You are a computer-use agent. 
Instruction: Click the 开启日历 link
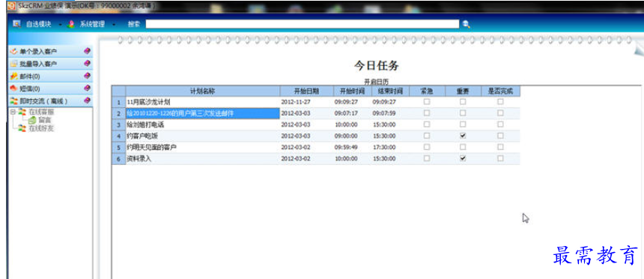click(x=376, y=82)
